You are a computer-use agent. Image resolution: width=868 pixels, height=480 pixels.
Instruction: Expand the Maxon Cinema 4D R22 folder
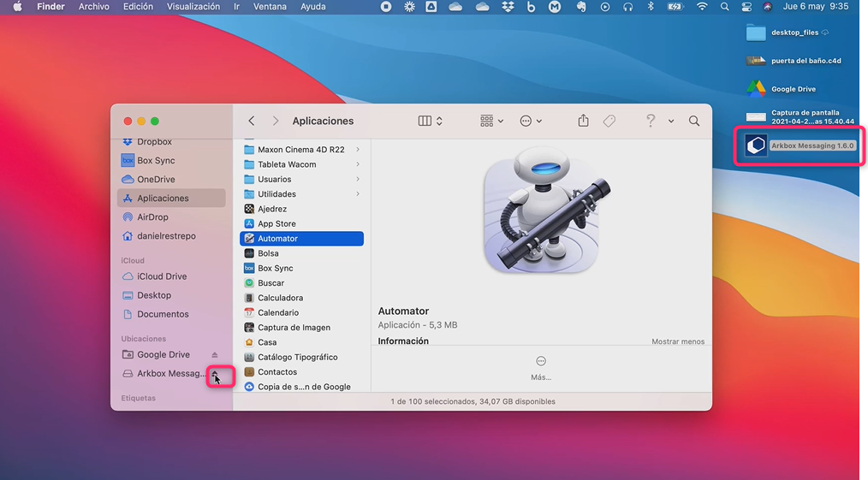tap(358, 150)
